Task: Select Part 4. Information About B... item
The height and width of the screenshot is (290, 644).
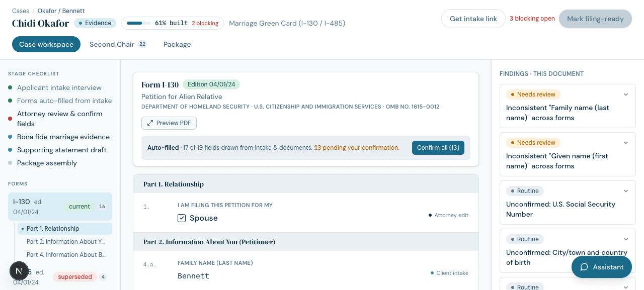Action: click(x=65, y=255)
